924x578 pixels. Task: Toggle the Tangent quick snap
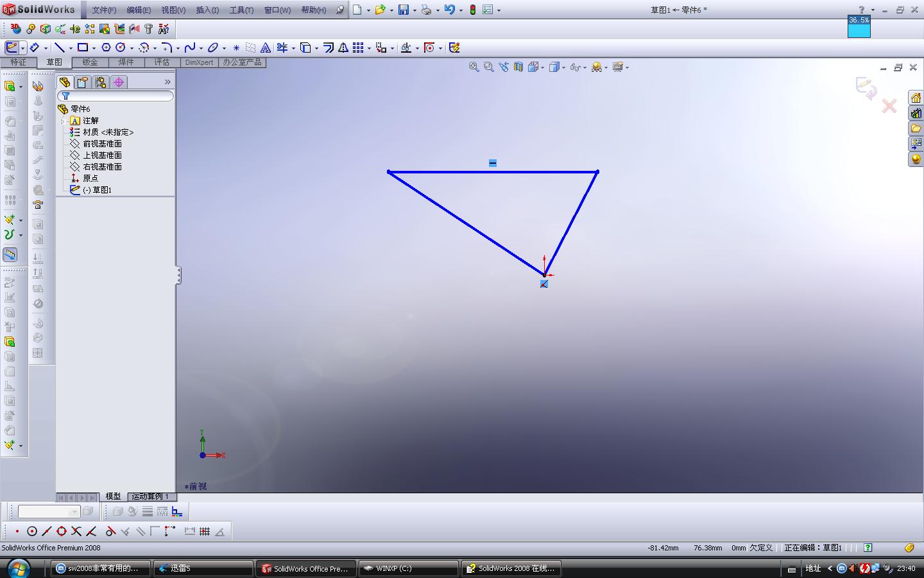click(110, 531)
